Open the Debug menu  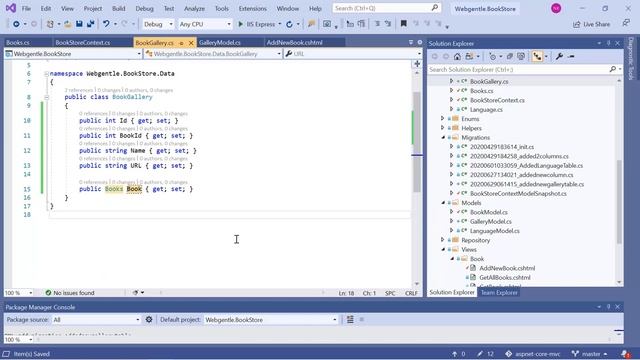(x=144, y=9)
